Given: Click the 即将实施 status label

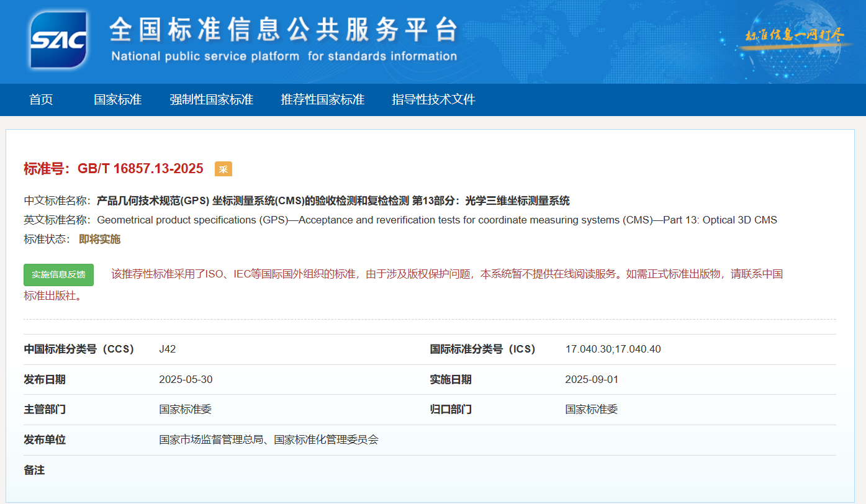Looking at the screenshot, I should [x=99, y=239].
